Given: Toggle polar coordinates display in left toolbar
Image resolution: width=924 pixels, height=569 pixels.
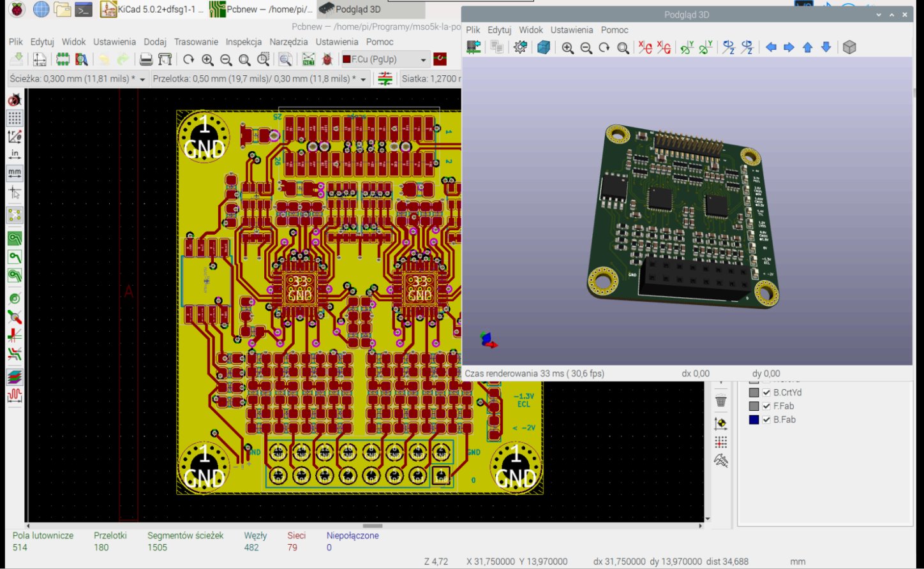Looking at the screenshot, I should tap(14, 137).
